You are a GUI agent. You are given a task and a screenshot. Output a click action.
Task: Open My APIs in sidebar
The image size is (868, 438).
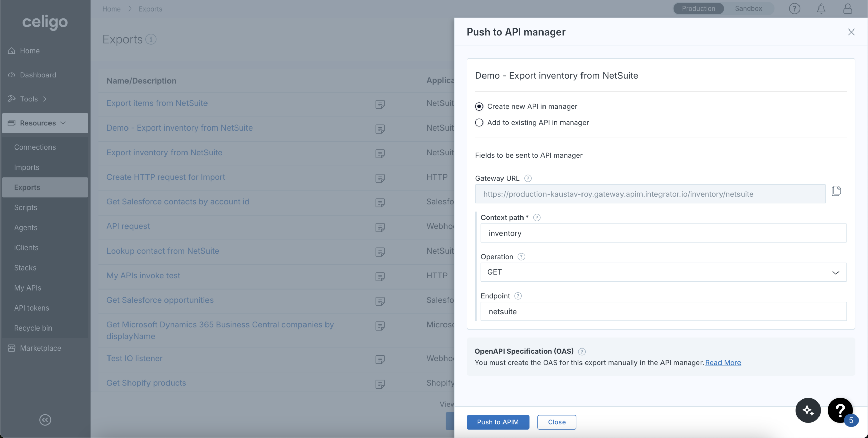[x=27, y=288]
